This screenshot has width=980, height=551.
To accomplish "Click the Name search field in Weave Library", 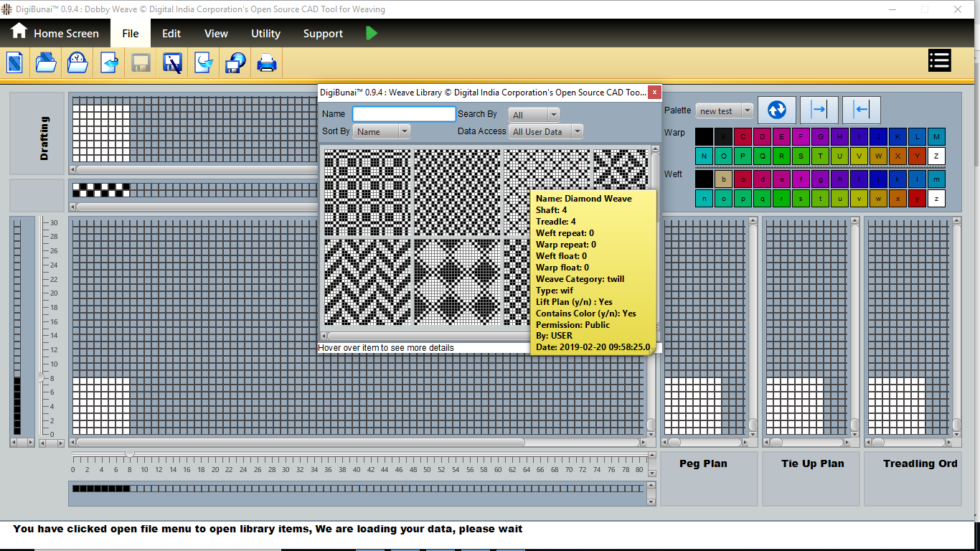I will pyautogui.click(x=404, y=114).
